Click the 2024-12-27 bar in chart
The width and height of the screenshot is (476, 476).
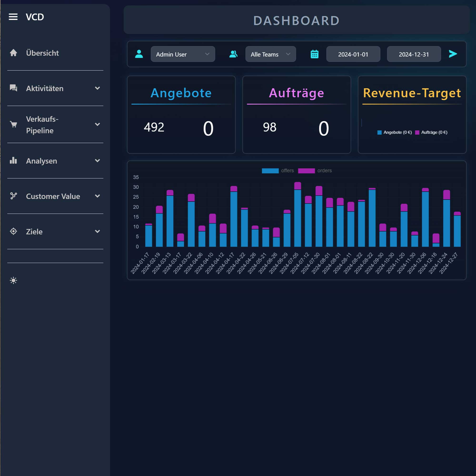pos(457,229)
